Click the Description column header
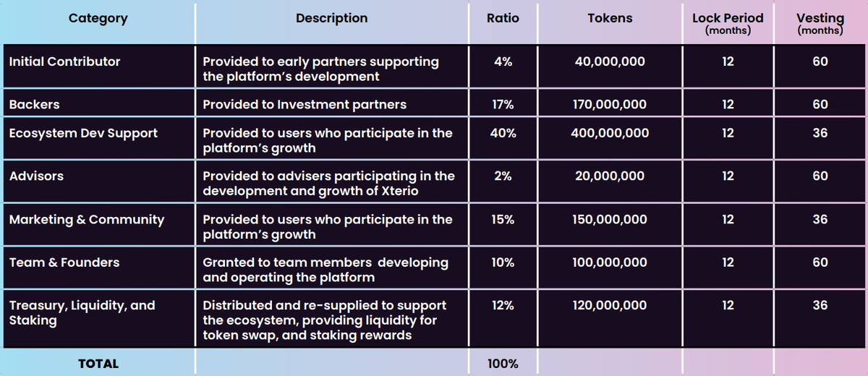The width and height of the screenshot is (868, 376). point(331,19)
